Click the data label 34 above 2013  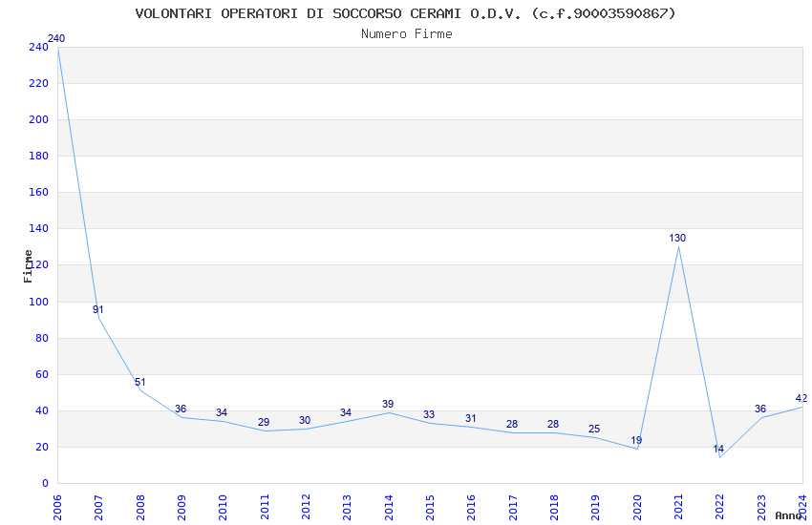click(346, 412)
